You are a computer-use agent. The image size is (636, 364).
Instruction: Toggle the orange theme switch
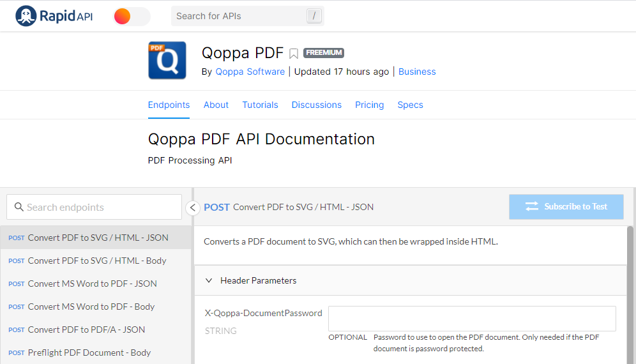click(132, 16)
